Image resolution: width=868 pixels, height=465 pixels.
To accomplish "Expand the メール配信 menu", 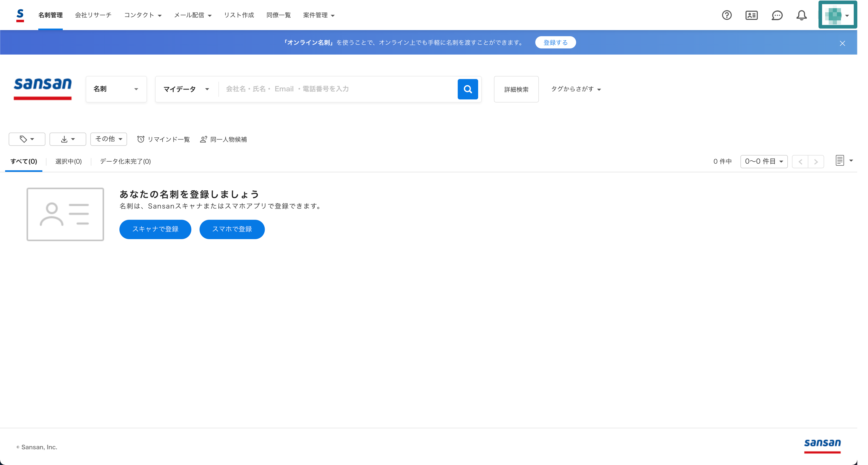I will click(x=193, y=15).
